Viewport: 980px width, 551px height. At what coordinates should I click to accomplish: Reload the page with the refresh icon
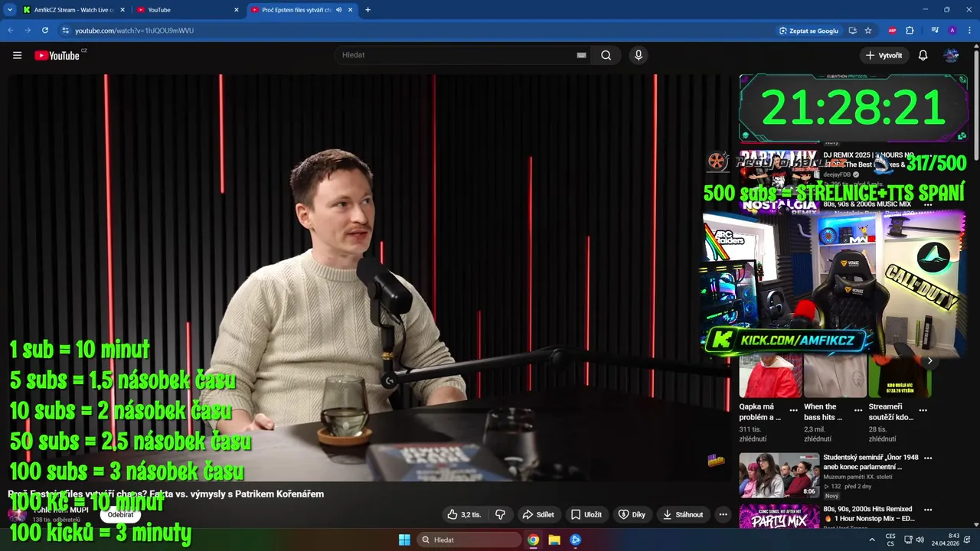pyautogui.click(x=45, y=31)
